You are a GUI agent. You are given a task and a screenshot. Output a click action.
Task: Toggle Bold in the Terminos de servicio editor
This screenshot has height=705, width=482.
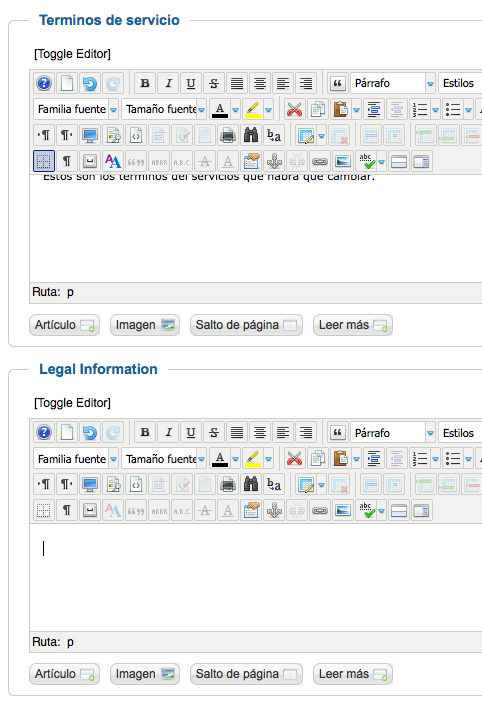point(145,83)
